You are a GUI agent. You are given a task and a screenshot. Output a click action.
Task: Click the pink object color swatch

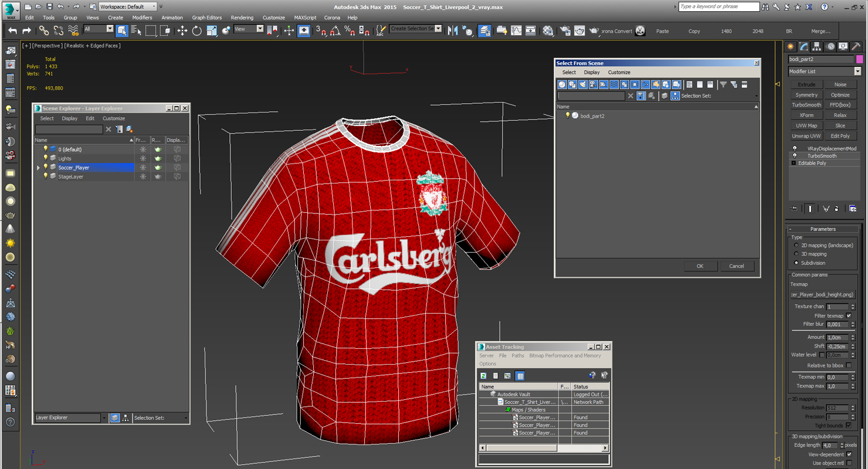859,59
